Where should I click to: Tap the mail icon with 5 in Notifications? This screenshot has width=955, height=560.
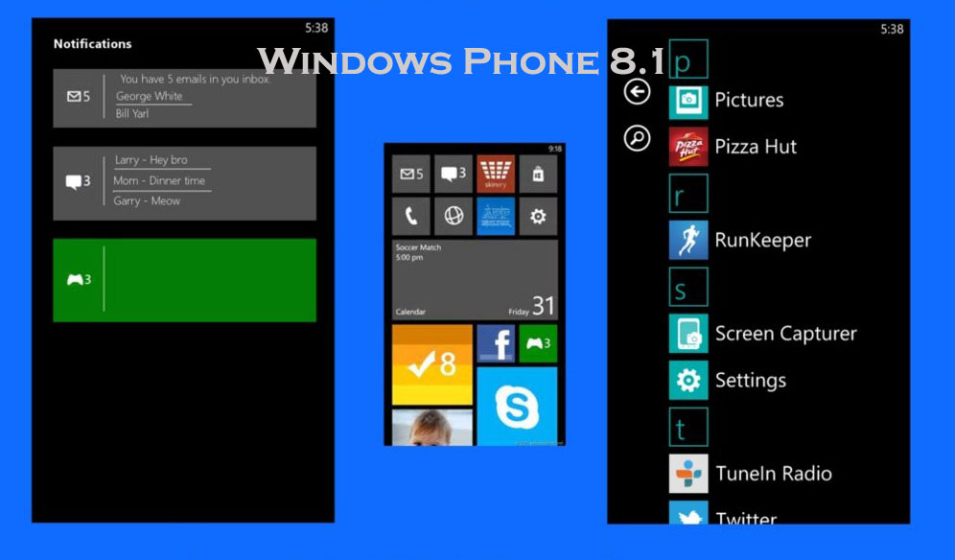point(79,96)
